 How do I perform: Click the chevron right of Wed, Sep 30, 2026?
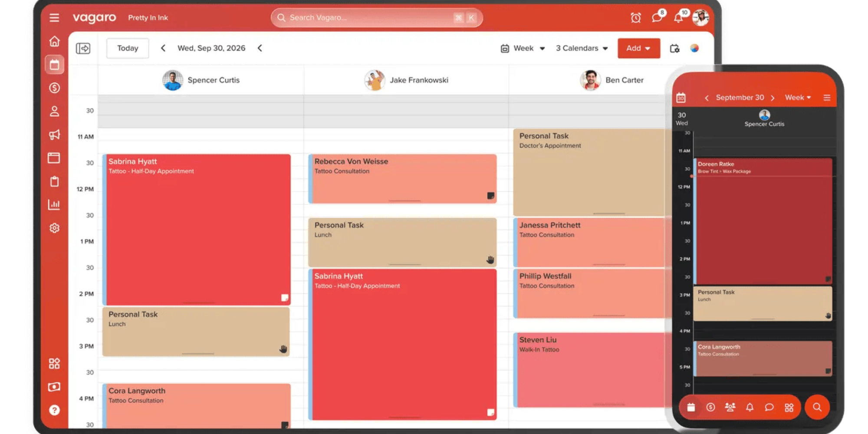pos(260,48)
